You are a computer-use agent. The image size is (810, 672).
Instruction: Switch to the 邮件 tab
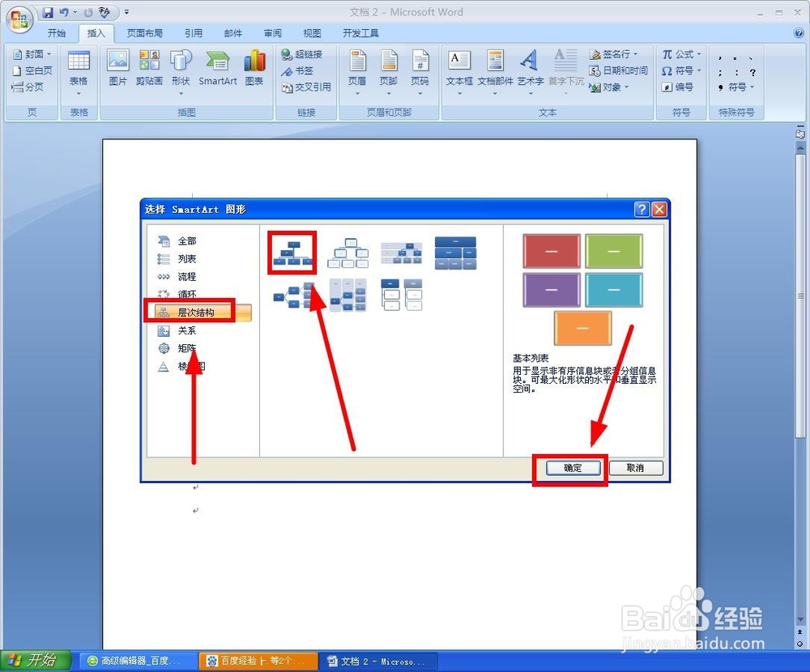click(233, 33)
